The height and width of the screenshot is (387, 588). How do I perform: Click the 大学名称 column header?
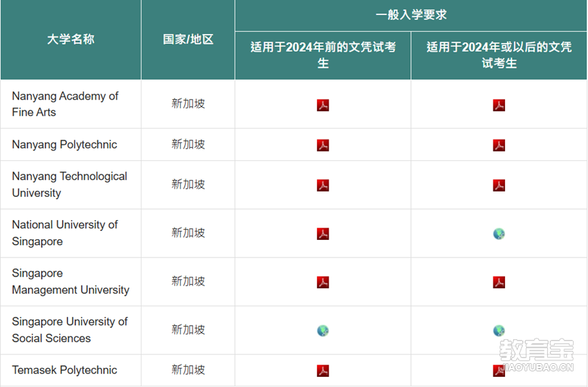click(71, 39)
